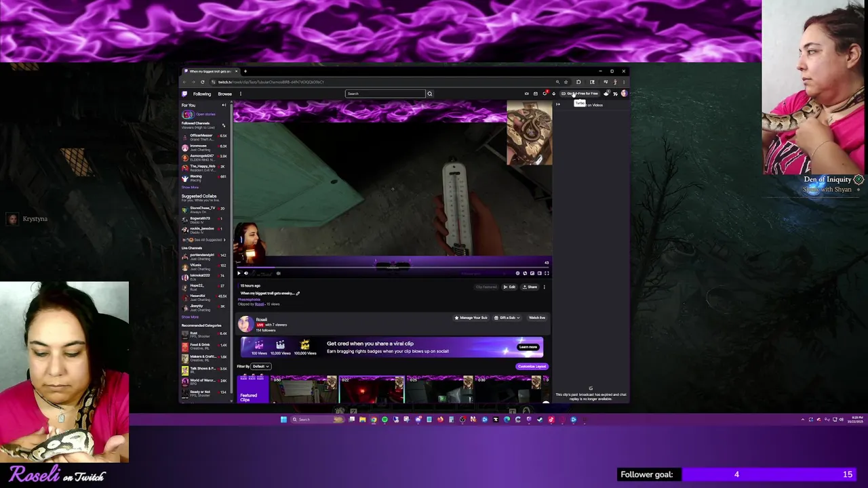The width and height of the screenshot is (868, 488).
Task: Open the 0:22 clip thumbnail
Action: 372,390
